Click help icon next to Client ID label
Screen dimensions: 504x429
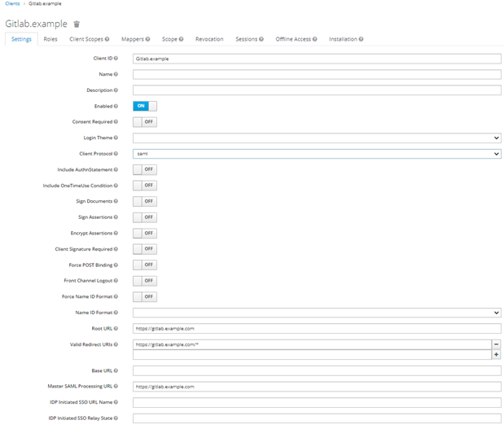point(116,59)
